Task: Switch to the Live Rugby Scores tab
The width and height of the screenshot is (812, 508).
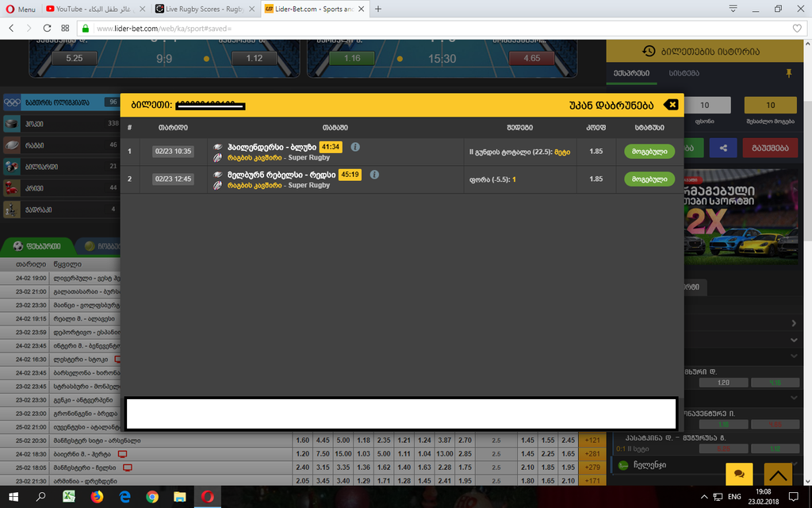Action: (x=205, y=9)
